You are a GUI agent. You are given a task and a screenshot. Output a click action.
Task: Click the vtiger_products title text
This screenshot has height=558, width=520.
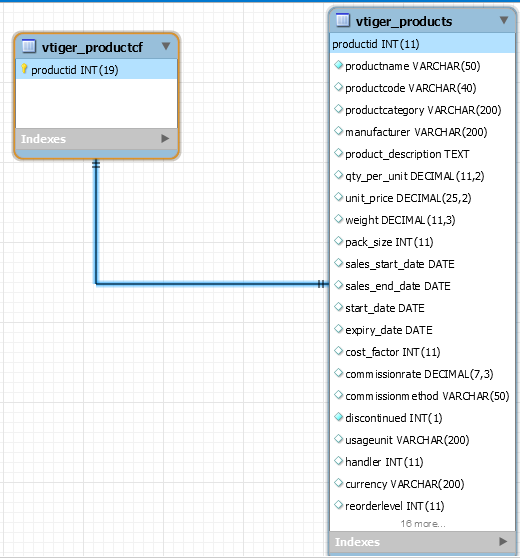[x=404, y=21]
